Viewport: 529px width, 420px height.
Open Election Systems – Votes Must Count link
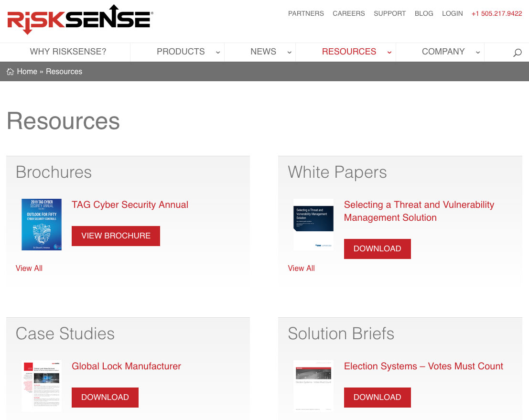423,366
